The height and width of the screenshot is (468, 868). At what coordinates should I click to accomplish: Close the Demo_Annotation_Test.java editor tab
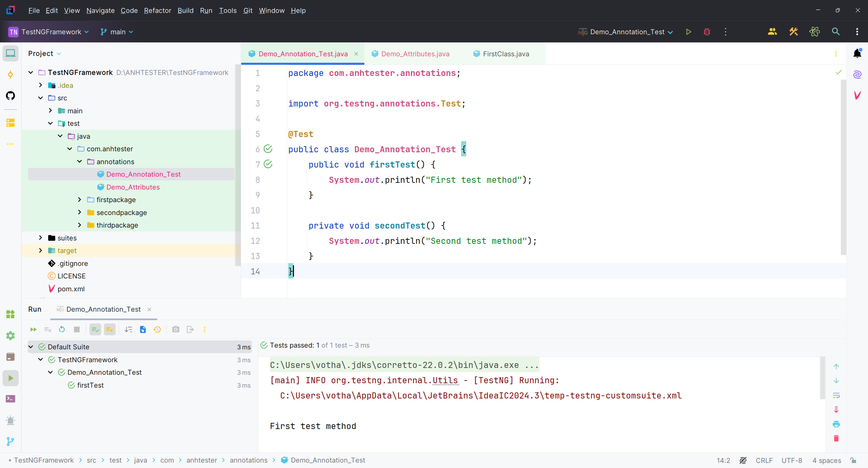[356, 54]
